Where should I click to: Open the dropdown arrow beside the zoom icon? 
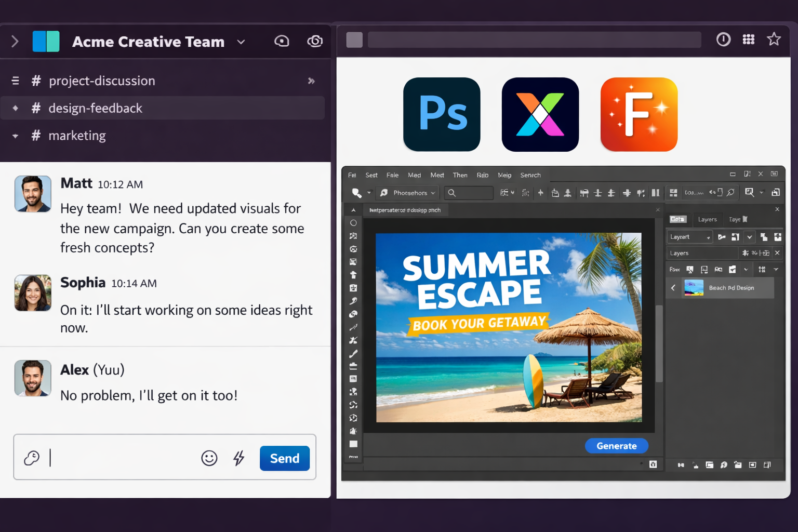click(x=762, y=193)
